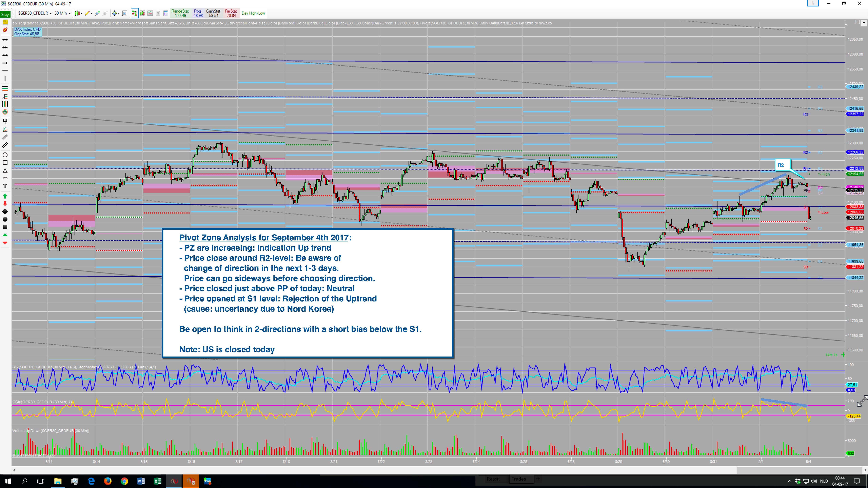The height and width of the screenshot is (488, 868).
Task: Expand the chart panel options arrow
Action: click(x=863, y=23)
